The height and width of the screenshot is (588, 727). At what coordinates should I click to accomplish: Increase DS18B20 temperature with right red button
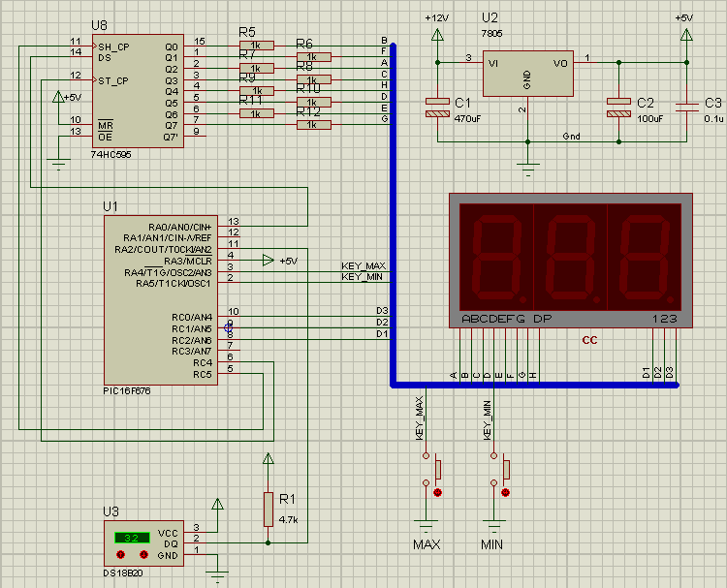144,555
